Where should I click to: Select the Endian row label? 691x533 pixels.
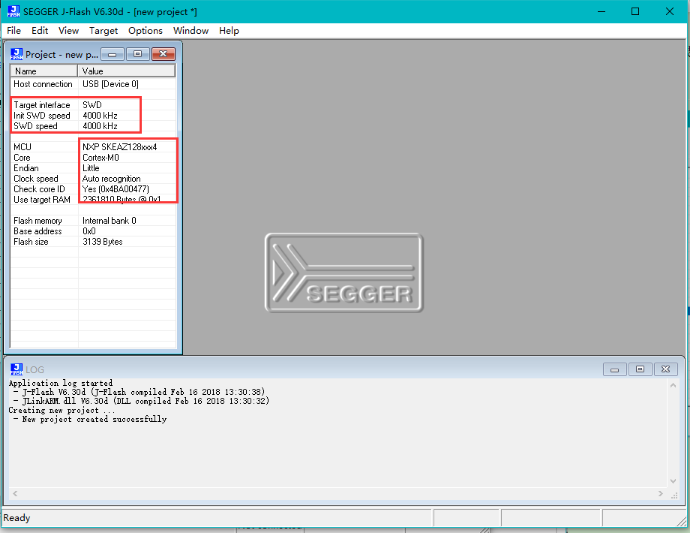coord(26,168)
